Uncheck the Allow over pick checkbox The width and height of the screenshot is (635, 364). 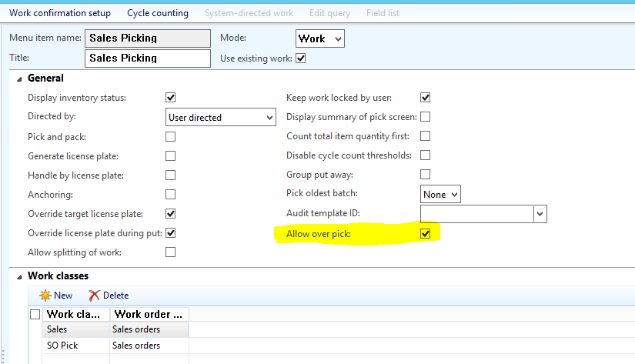tap(426, 233)
